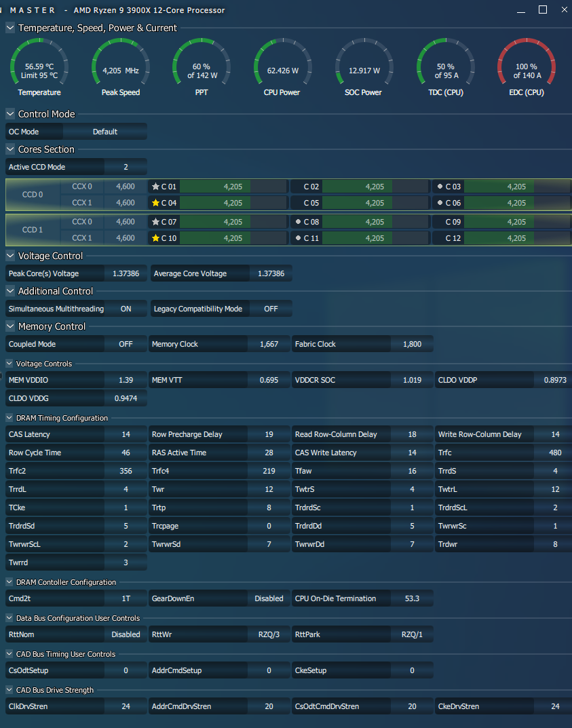Click the EDC (CPU) red gauge
The image size is (572, 728).
(526, 66)
